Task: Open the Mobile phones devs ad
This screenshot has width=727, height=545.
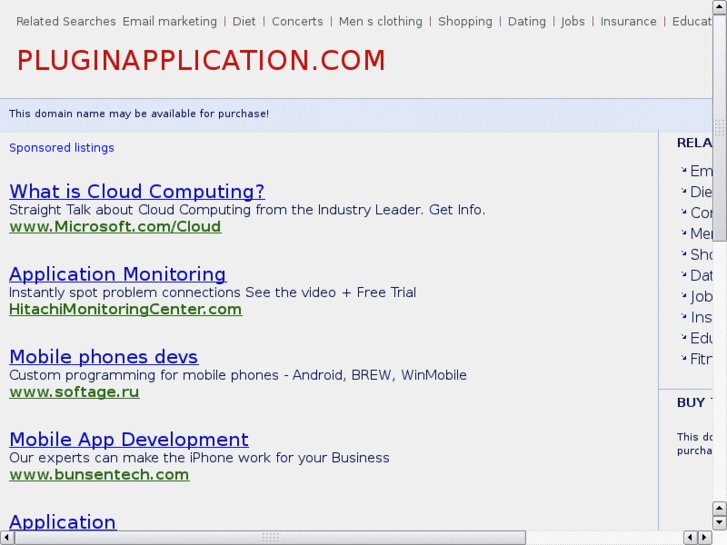Action: pos(104,357)
